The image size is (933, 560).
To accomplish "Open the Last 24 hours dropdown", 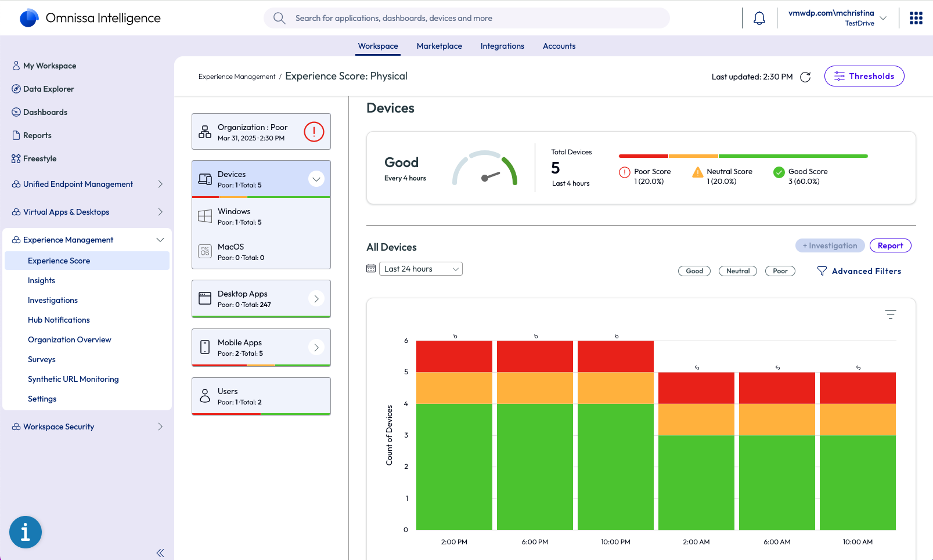I will tap(420, 269).
